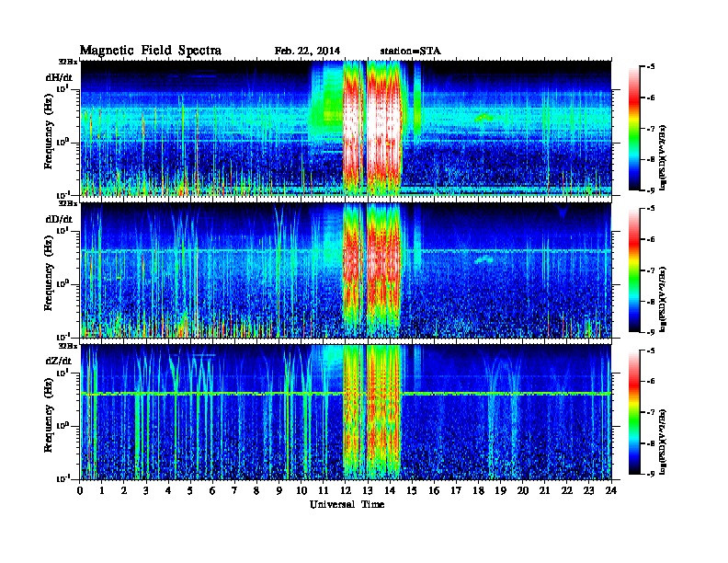Click hour 20 on the Universal Time axis
The width and height of the screenshot is (728, 563).
tap(523, 490)
